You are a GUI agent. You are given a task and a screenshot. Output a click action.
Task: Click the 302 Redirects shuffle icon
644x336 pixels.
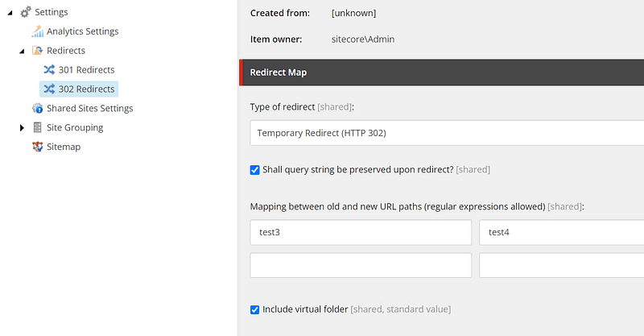pyautogui.click(x=49, y=89)
